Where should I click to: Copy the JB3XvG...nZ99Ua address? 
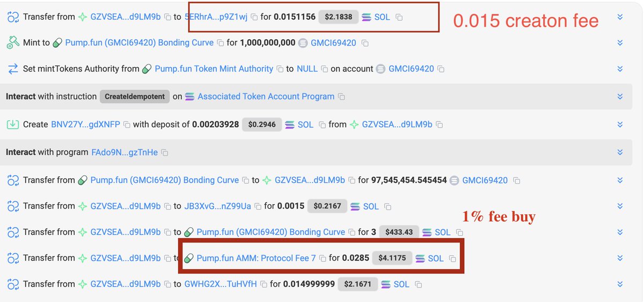258,206
